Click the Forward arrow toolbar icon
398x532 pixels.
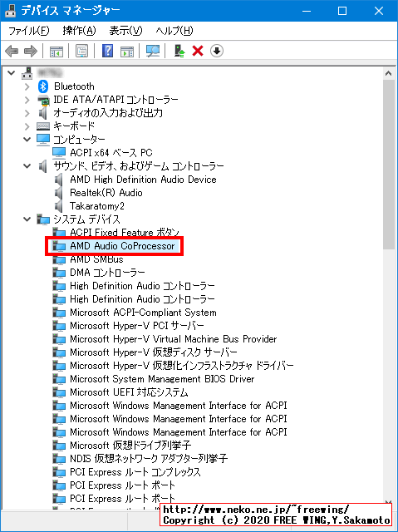tap(31, 52)
